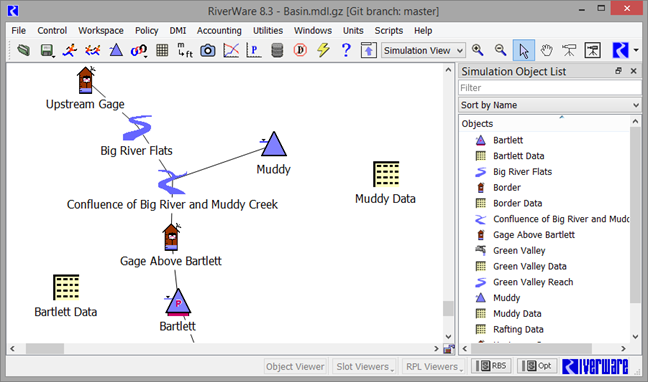This screenshot has height=383, width=648.
Task: Select Bartlett Data object on workspace
Action: [x=66, y=287]
